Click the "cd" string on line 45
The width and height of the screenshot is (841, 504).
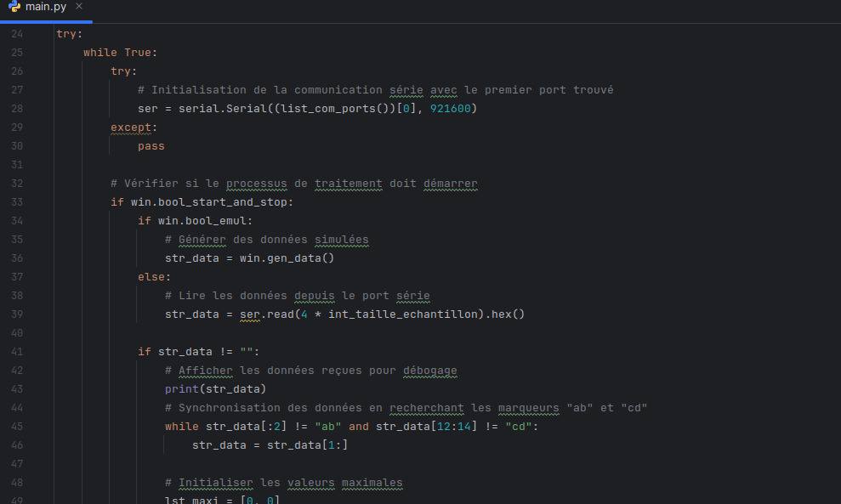click(x=518, y=427)
